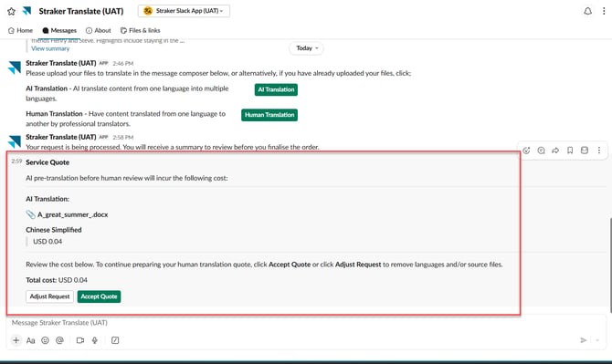The height and width of the screenshot is (364, 612).
Task: Open the Today date dropdown
Action: coord(307,48)
